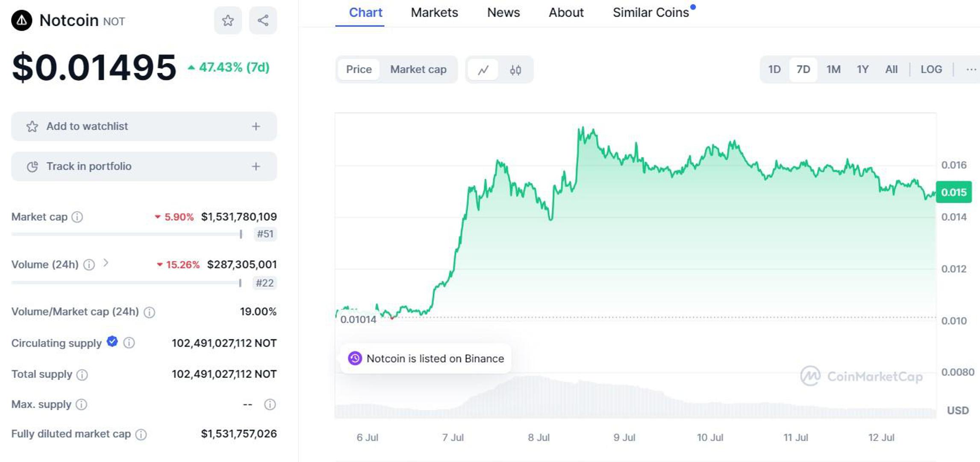The height and width of the screenshot is (462, 980).
Task: Open the Markets tab
Action: coord(434,13)
